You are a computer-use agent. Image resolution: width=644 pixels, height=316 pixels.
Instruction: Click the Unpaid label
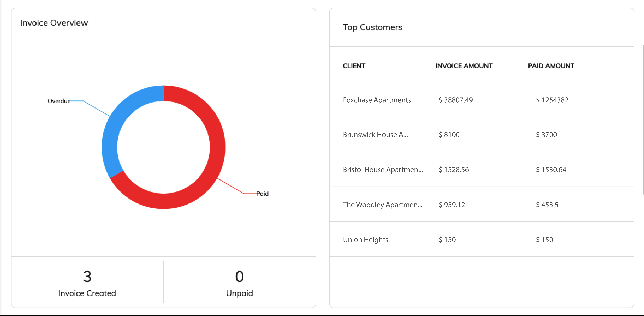pyautogui.click(x=239, y=293)
